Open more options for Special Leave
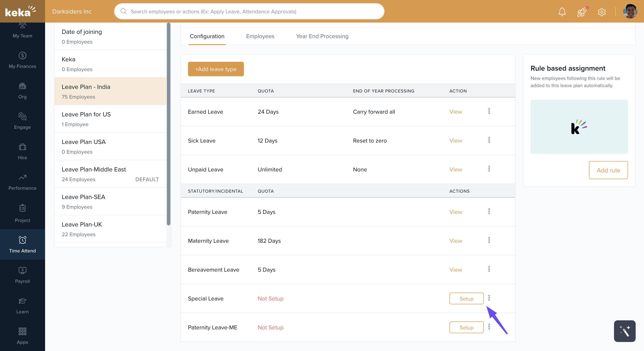644x351 pixels. coord(489,298)
